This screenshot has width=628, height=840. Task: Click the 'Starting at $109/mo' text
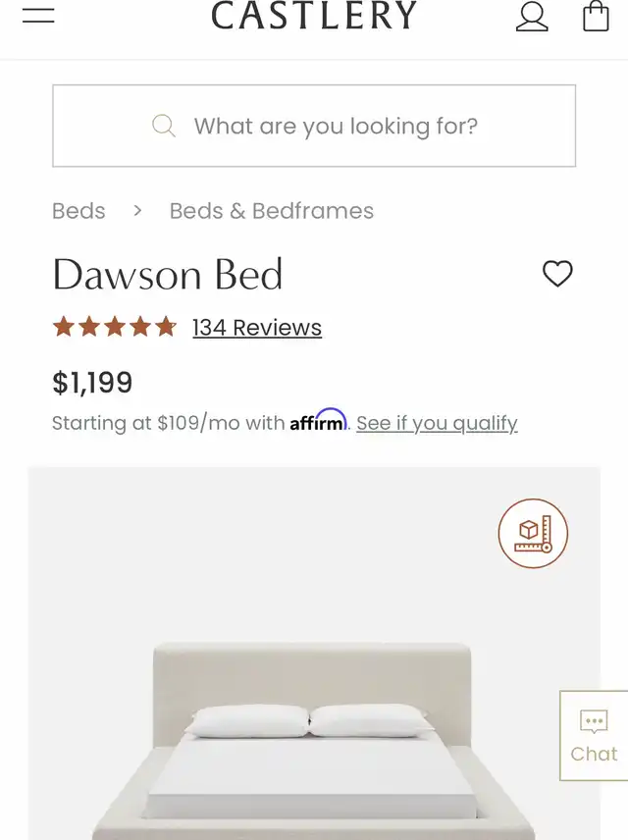167,423
